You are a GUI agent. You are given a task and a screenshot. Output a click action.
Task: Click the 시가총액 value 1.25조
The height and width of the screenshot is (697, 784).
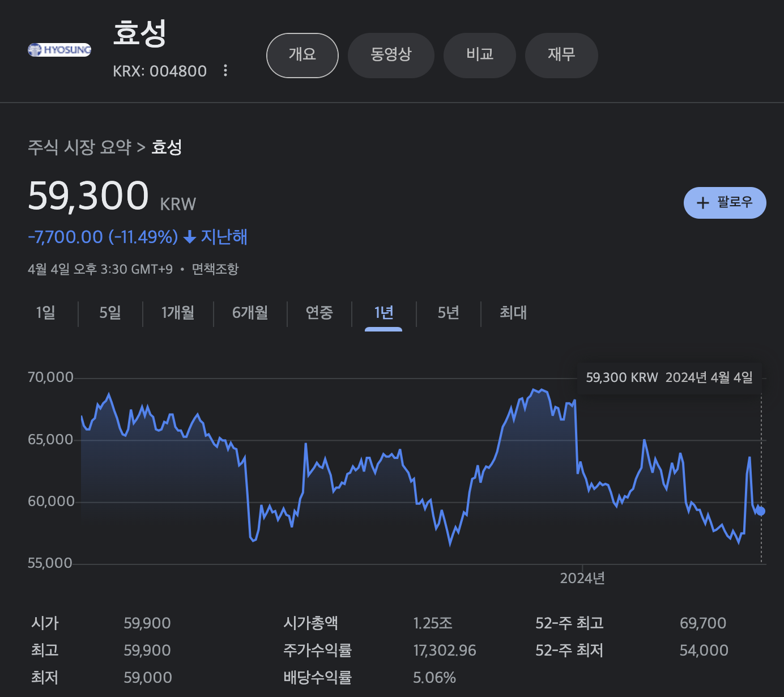433,623
